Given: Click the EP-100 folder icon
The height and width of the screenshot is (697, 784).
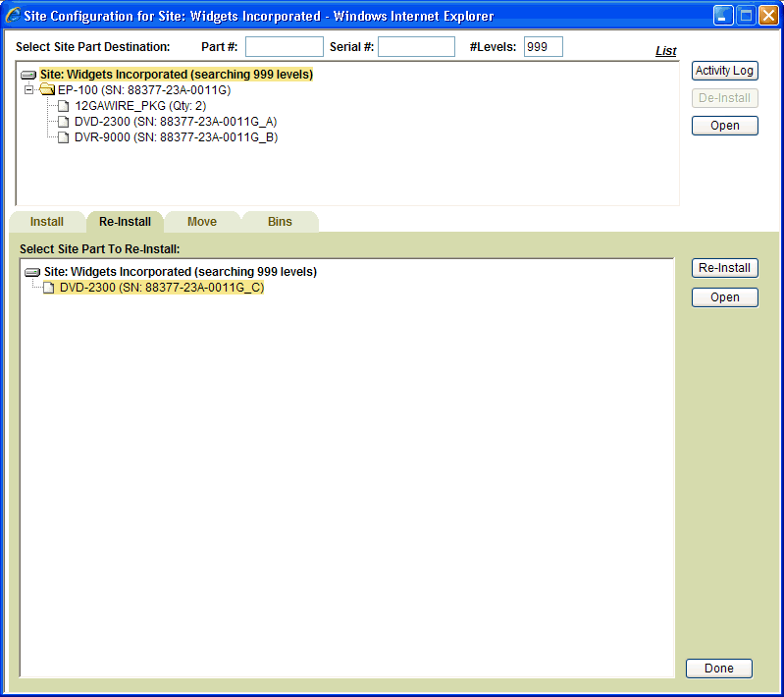Looking at the screenshot, I should (46, 90).
